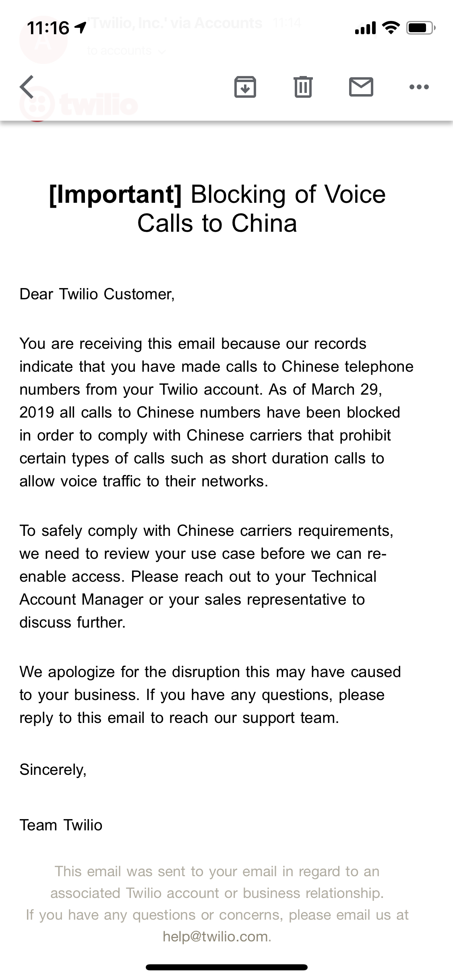Tap the faded 11:14 email timestamp
The image size is (453, 980).
[x=286, y=23]
